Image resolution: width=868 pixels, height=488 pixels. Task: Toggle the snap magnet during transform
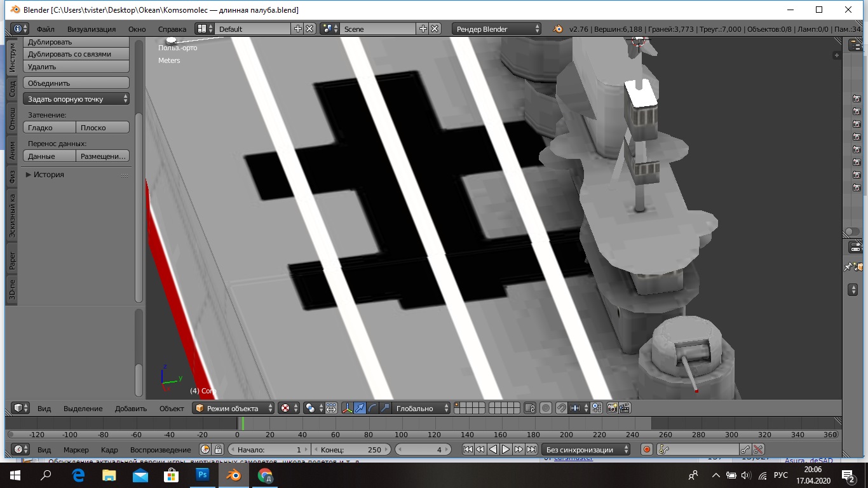point(562,408)
